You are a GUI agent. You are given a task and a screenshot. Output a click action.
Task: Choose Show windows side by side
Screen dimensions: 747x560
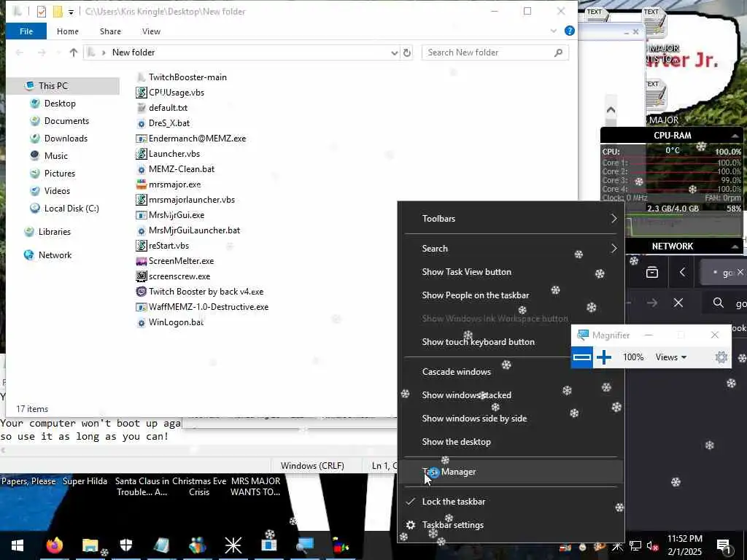(510, 419)
